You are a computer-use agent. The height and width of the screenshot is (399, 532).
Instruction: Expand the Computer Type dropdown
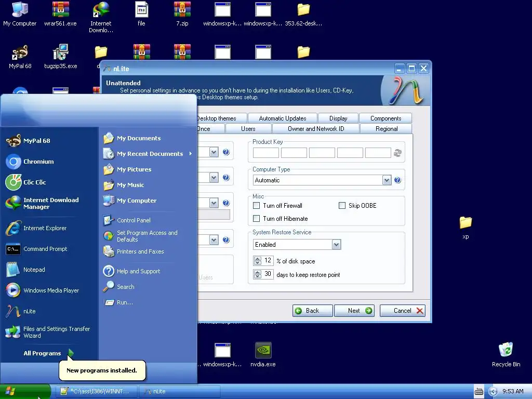pos(387,180)
